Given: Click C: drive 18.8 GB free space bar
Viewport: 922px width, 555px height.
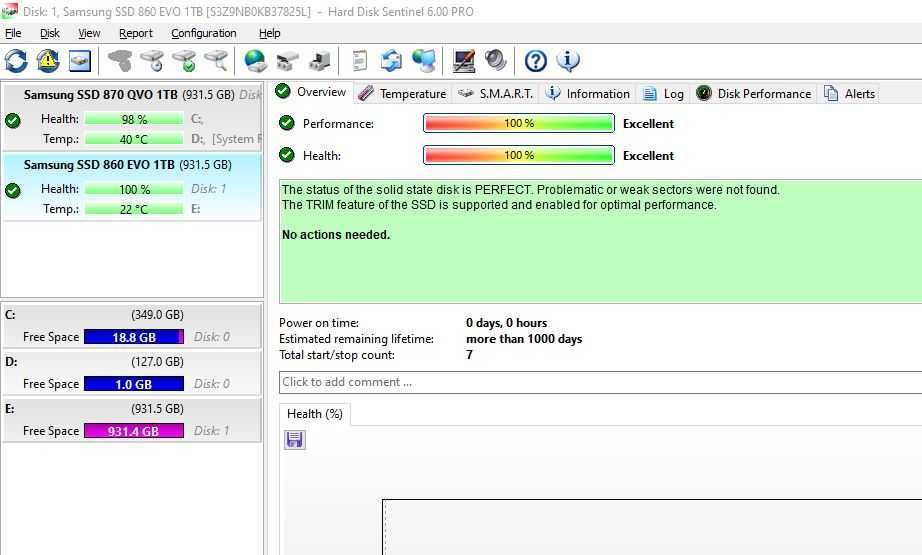Looking at the screenshot, I should coord(134,337).
